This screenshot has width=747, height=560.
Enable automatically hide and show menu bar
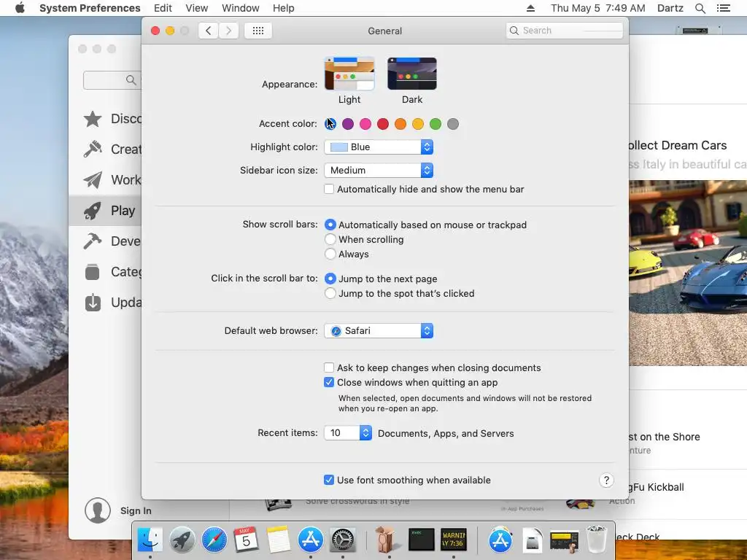(329, 189)
